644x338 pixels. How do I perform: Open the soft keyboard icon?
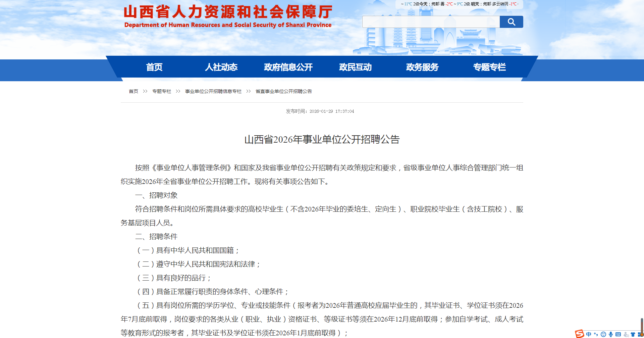618,334
